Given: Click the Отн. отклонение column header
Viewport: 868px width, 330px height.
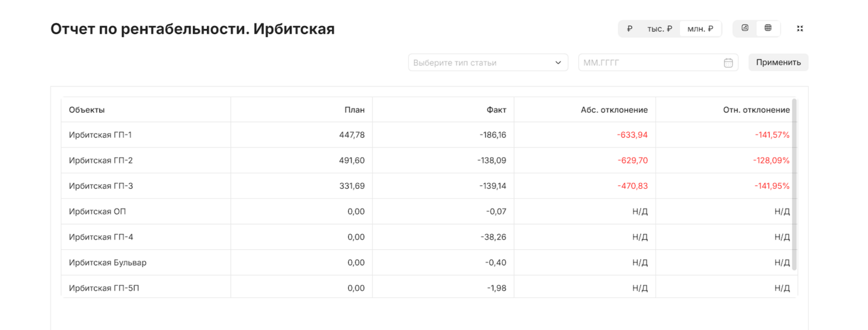Looking at the screenshot, I should [x=756, y=110].
